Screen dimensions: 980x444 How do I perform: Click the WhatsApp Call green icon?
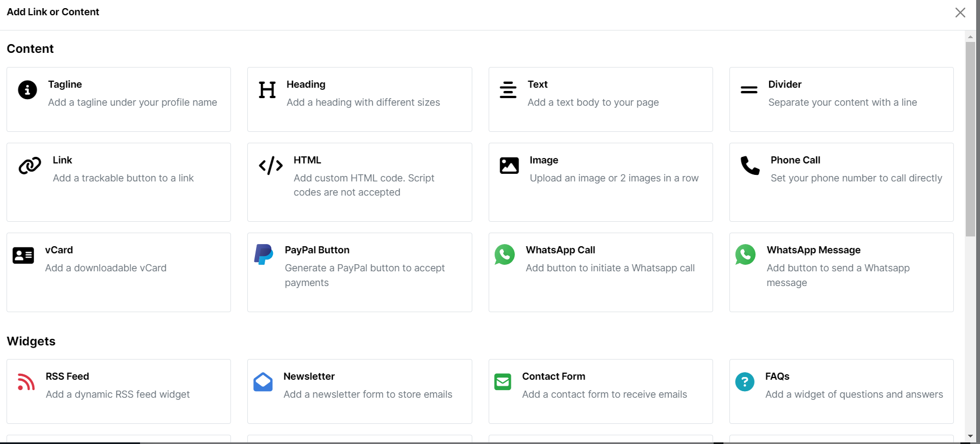coord(504,254)
